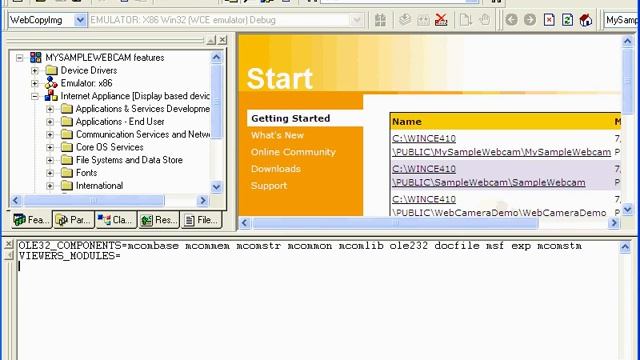This screenshot has width=640, height=360.
Task: Click the web Forward arrow icon
Action: 530,20
